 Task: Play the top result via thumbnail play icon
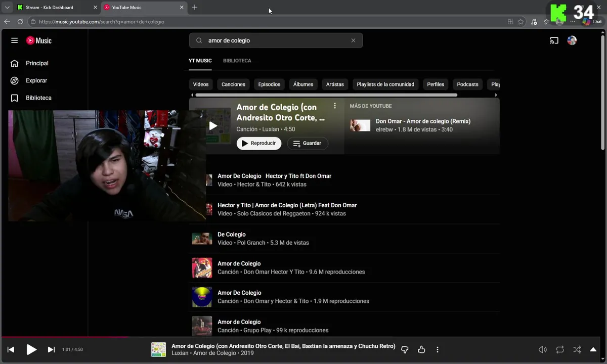[x=213, y=126]
